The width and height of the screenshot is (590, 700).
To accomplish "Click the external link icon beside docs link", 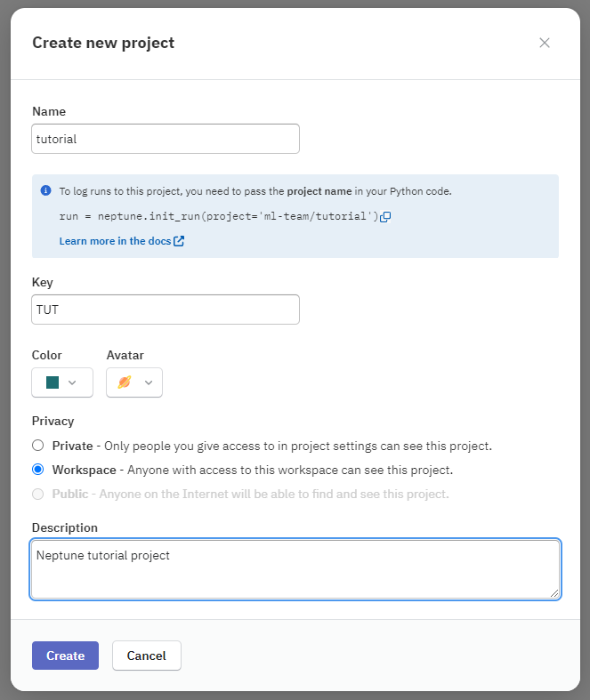I will (x=179, y=241).
